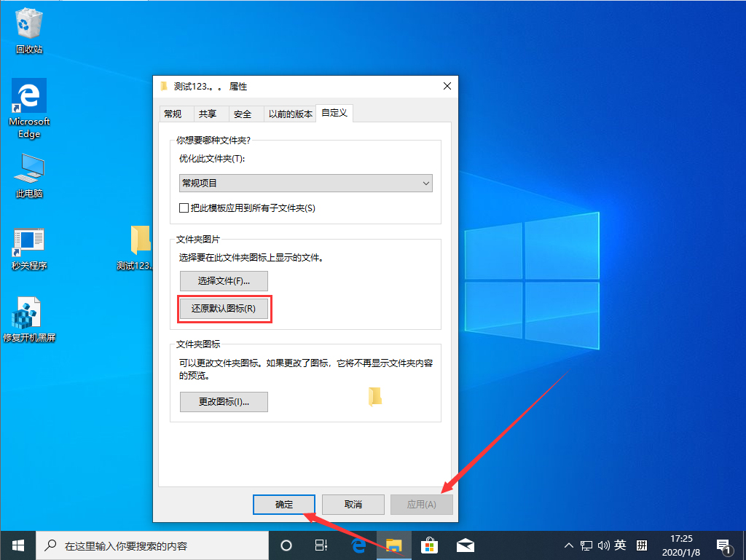The image size is (746, 560).
Task: Open the 回收站 recycle bin
Action: click(28, 24)
